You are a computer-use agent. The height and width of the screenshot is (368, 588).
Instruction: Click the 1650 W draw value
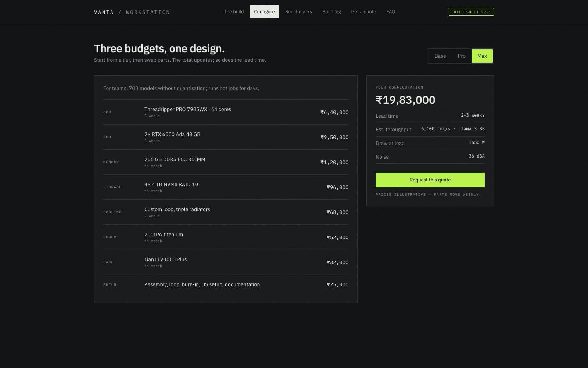click(477, 142)
